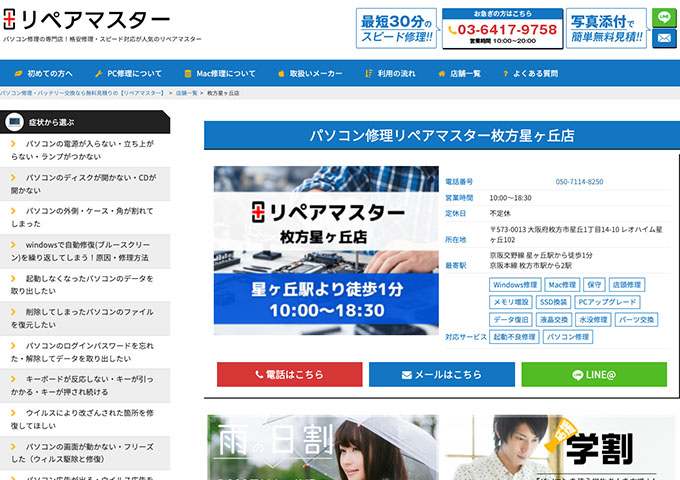Select the パソコン修理 service tag
This screenshot has width=680, height=480.
[x=568, y=337]
